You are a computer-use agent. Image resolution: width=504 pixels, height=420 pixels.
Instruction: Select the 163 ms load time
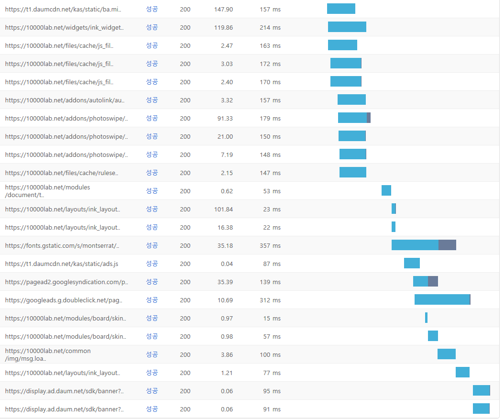pyautogui.click(x=270, y=45)
